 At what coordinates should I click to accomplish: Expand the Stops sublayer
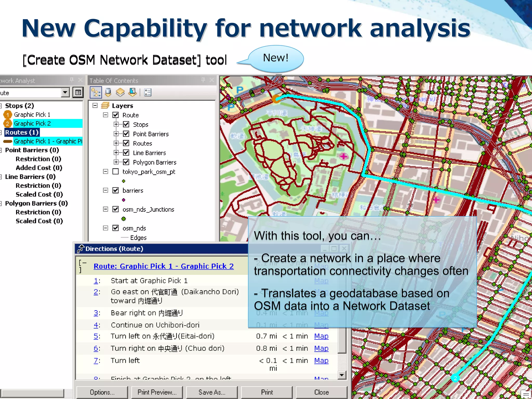click(116, 124)
